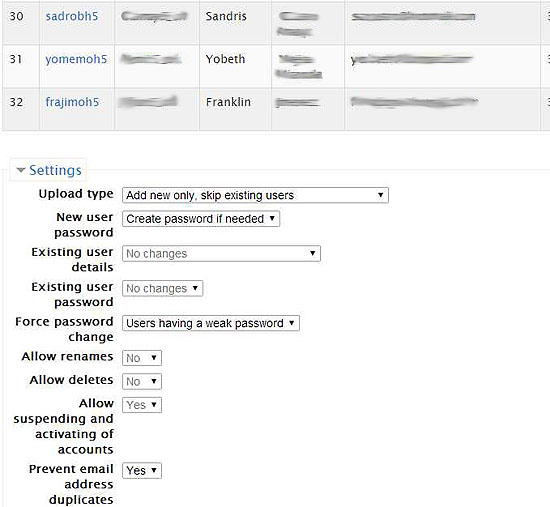Select the Sandris first name cell
The height and width of the screenshot is (507, 550).
point(235,23)
